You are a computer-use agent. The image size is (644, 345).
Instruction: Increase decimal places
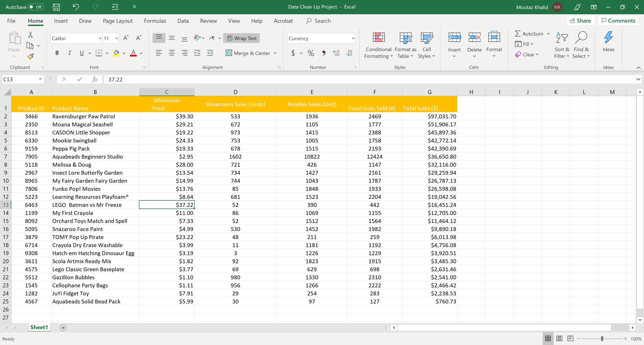[336, 53]
